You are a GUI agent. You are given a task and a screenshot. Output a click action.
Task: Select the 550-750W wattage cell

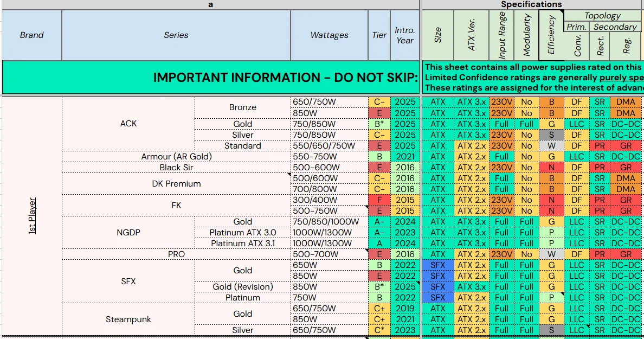pyautogui.click(x=330, y=157)
